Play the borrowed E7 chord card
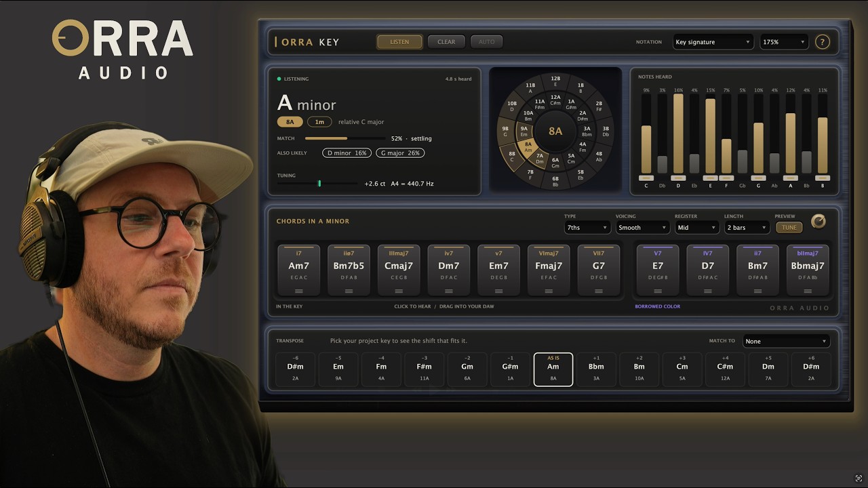Viewport: 868px width, 488px height. (658, 270)
